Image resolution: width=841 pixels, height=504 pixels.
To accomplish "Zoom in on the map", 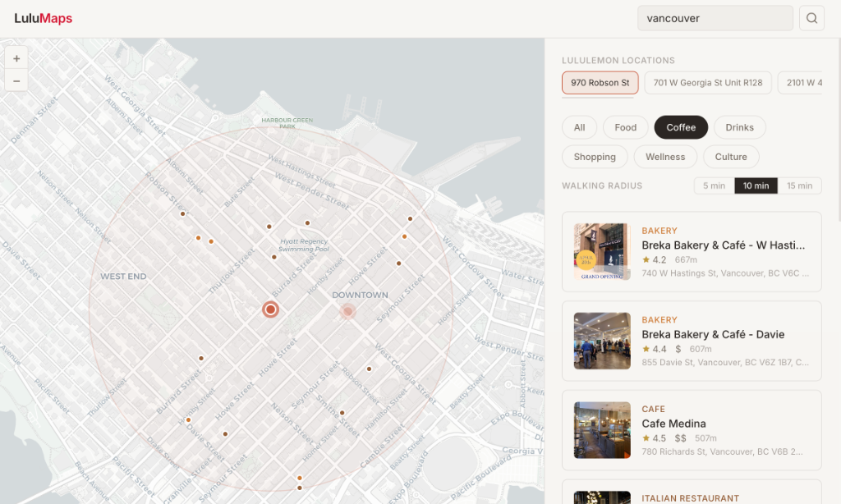I will pos(16,58).
